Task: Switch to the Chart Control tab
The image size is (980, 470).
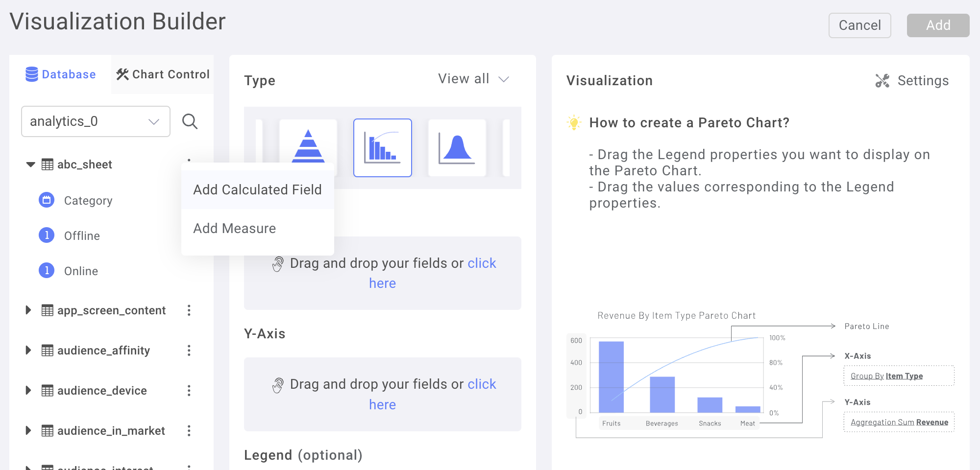Action: tap(162, 74)
